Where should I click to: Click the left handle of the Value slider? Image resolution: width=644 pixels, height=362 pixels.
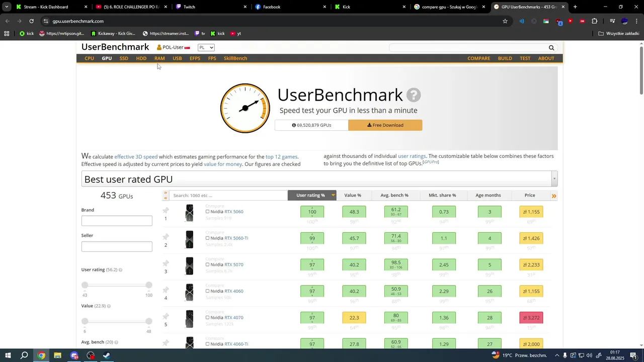[x=85, y=321]
